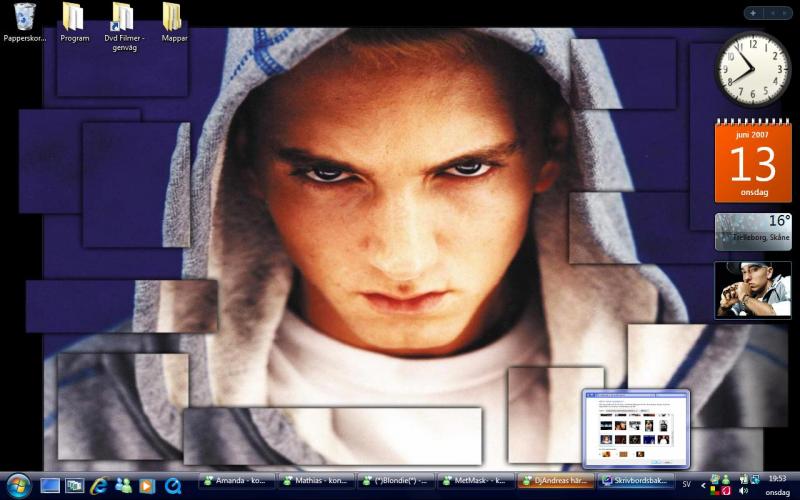Viewport: 800px width, 500px height.
Task: Launch Windows Live Messenger from Quick Launch
Action: coord(123,485)
